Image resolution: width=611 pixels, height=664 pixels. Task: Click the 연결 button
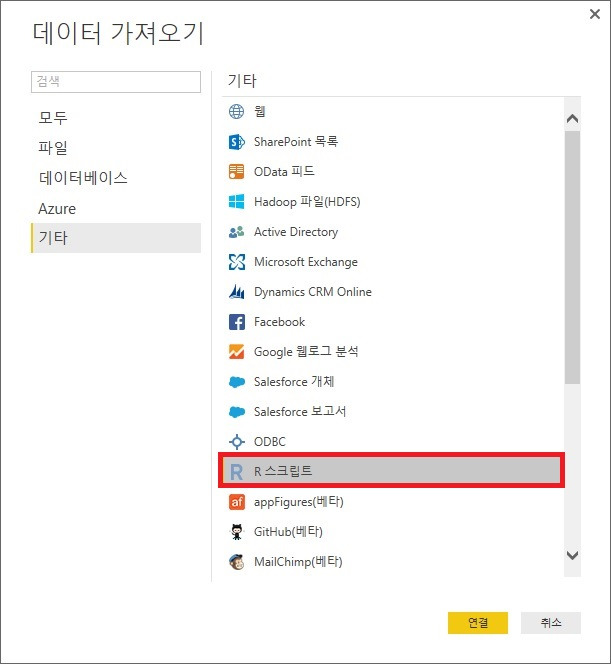click(478, 622)
